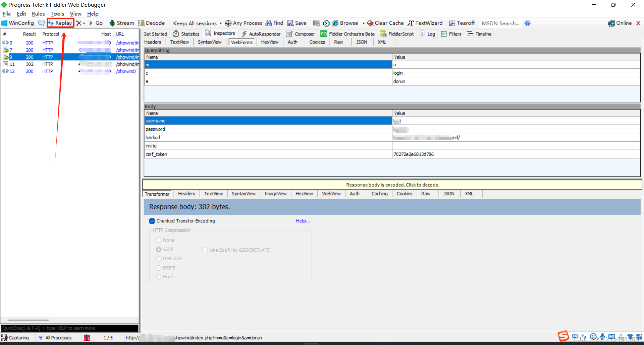Open Find sessions binoculars
Image resolution: width=644 pixels, height=345 pixels.
(x=274, y=23)
